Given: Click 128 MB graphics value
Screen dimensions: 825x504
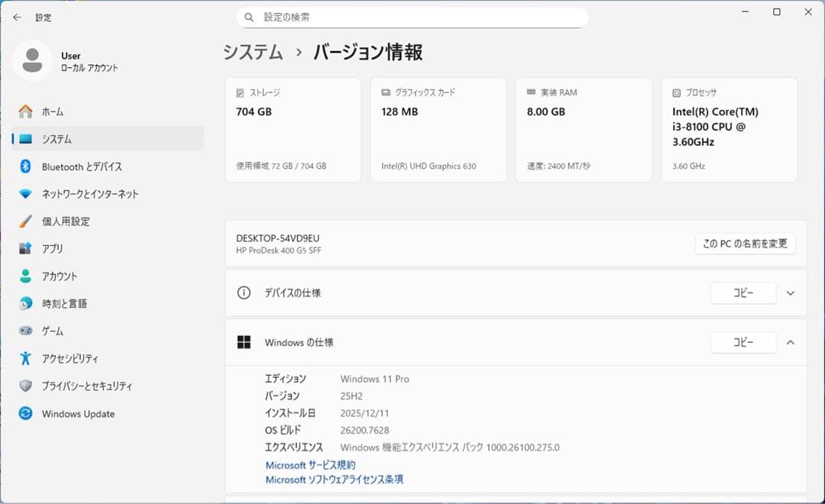Looking at the screenshot, I should point(400,111).
